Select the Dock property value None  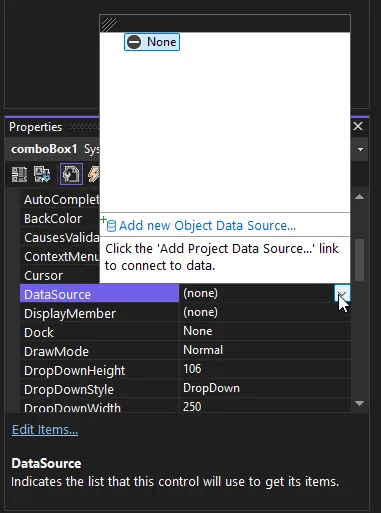265,331
